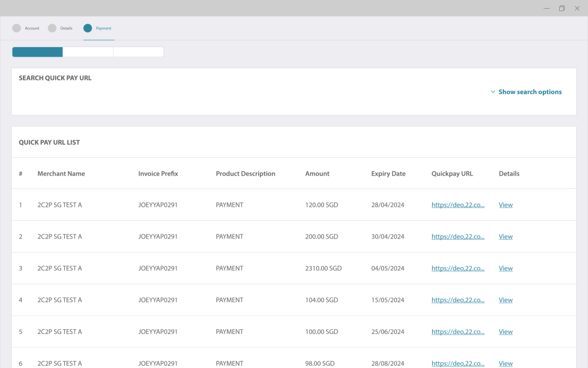View details of the 2310.00 SGD payment
This screenshot has height=368, width=588.
click(506, 268)
